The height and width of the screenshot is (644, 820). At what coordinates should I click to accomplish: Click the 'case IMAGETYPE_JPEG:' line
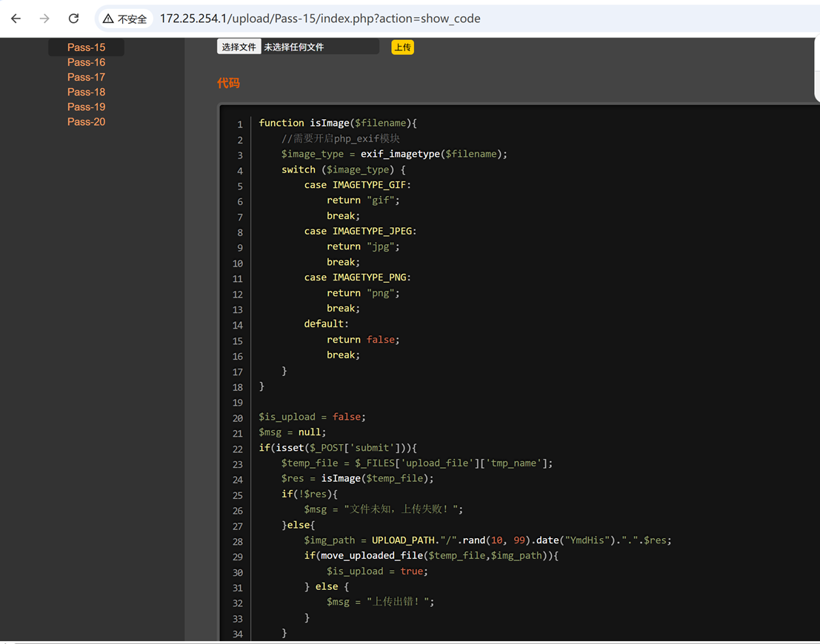[x=360, y=231]
